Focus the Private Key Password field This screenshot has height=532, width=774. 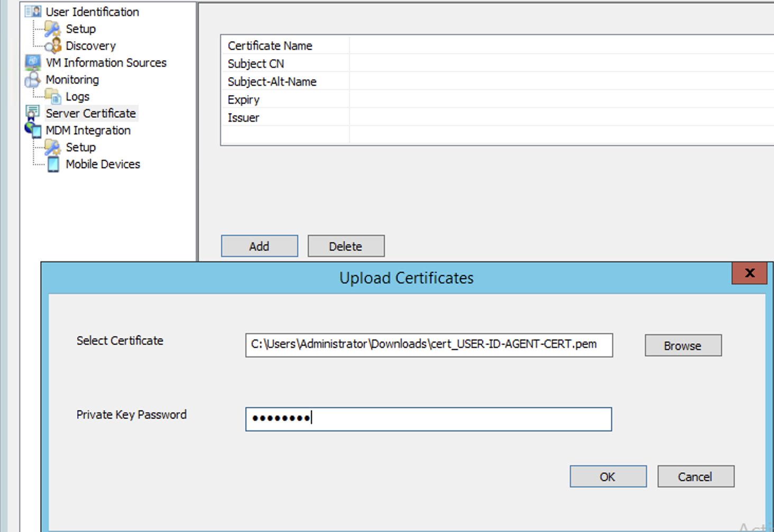pyautogui.click(x=428, y=419)
